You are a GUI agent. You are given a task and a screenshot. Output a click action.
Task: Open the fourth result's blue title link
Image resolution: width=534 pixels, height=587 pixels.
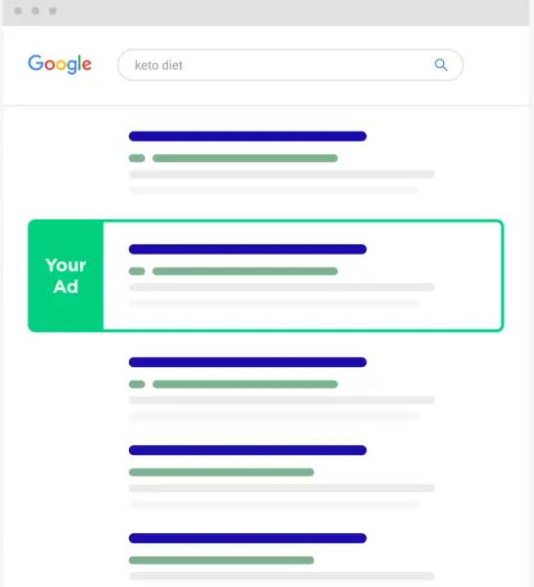pyautogui.click(x=248, y=450)
